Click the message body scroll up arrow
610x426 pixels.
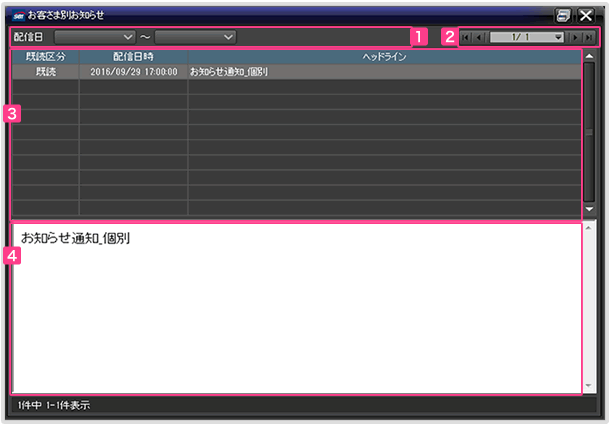pyautogui.click(x=589, y=228)
